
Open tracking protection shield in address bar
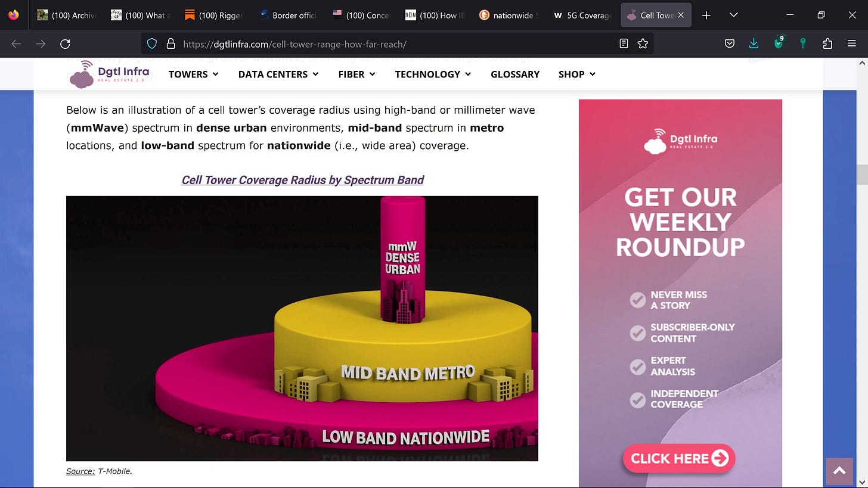click(152, 43)
